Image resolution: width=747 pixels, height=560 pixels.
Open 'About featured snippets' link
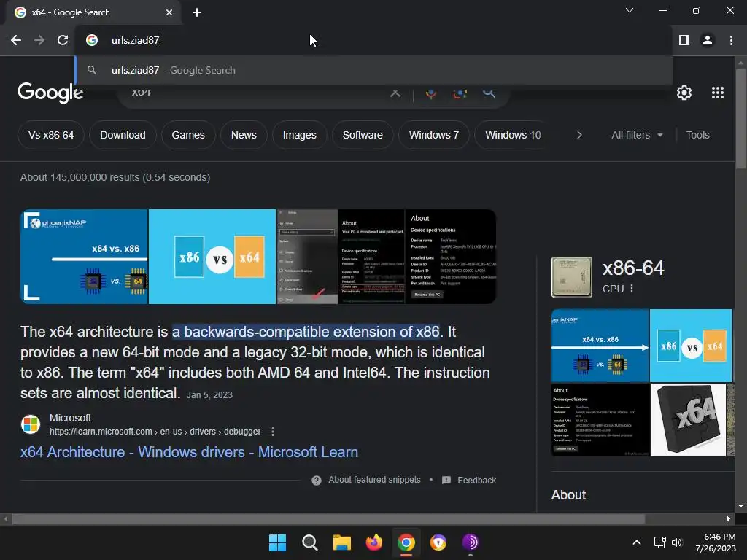tap(374, 480)
